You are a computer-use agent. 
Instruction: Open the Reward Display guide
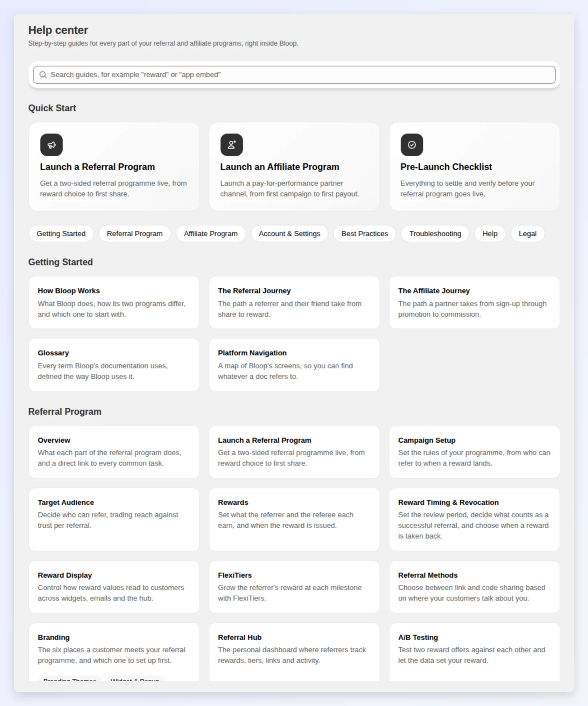coord(114,587)
